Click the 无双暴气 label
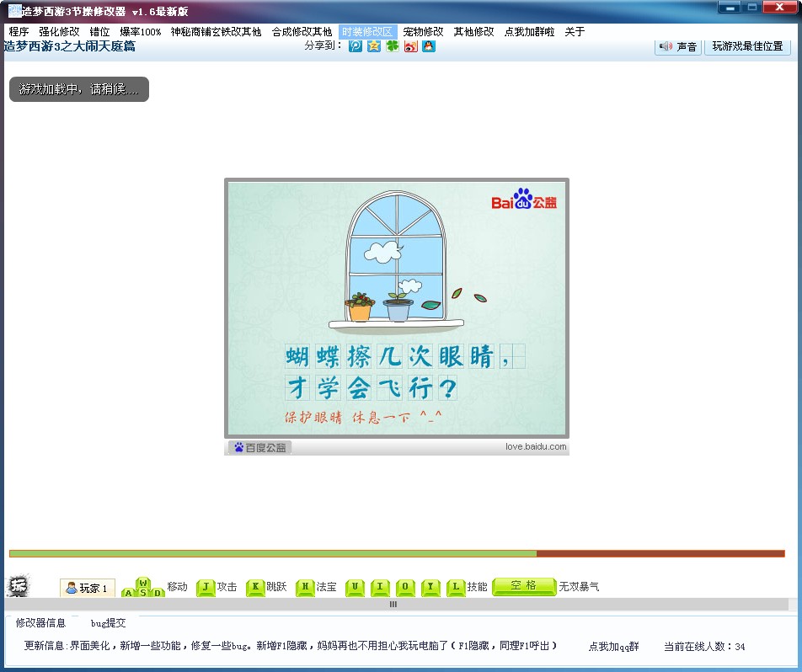Image resolution: width=802 pixels, height=672 pixels. pyautogui.click(x=579, y=587)
